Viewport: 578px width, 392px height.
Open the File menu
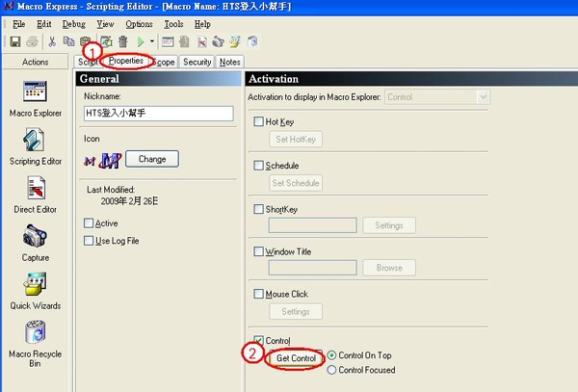pyautogui.click(x=19, y=24)
